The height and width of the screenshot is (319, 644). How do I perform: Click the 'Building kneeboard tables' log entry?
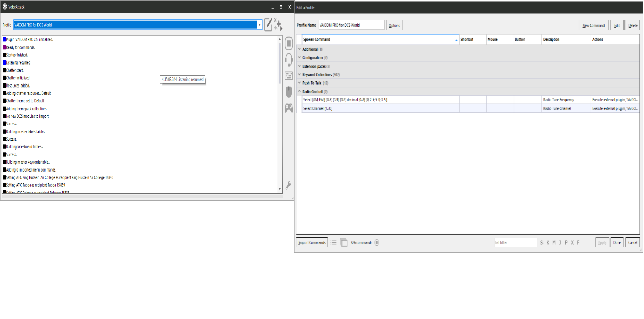25,147
